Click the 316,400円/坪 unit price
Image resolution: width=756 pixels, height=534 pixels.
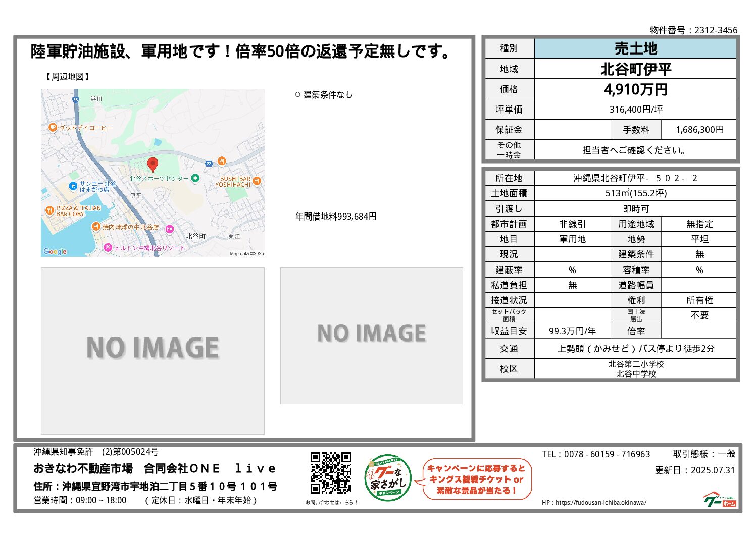click(x=636, y=110)
